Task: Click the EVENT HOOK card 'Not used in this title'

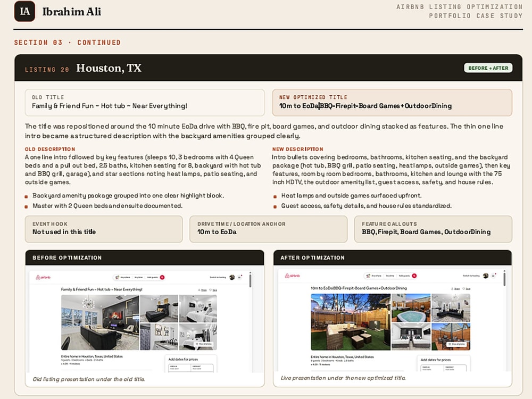Action: pos(104,229)
